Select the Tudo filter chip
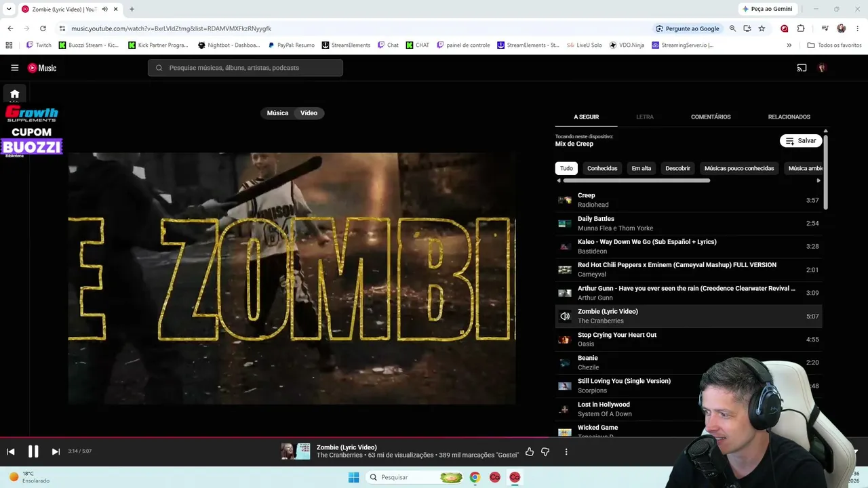This screenshot has height=488, width=868. point(566,168)
